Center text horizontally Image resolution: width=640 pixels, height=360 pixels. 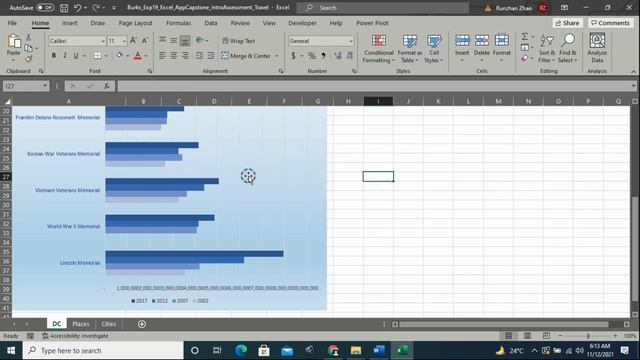(x=173, y=56)
